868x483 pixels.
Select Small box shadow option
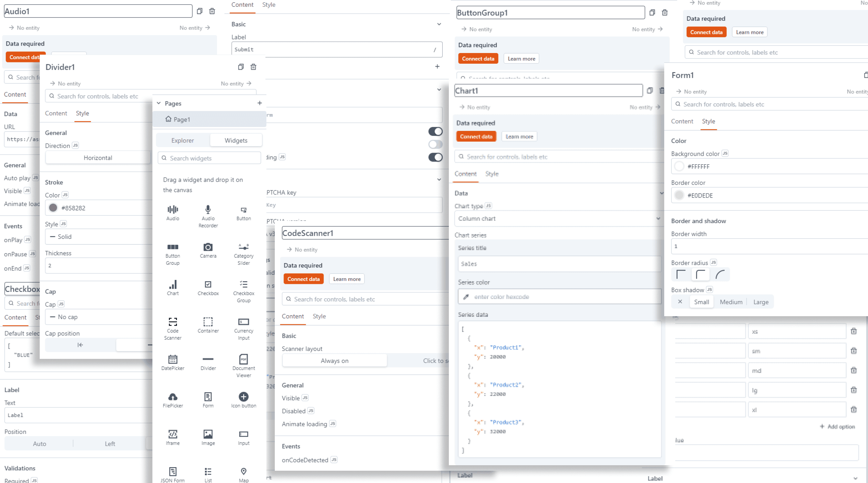701,302
